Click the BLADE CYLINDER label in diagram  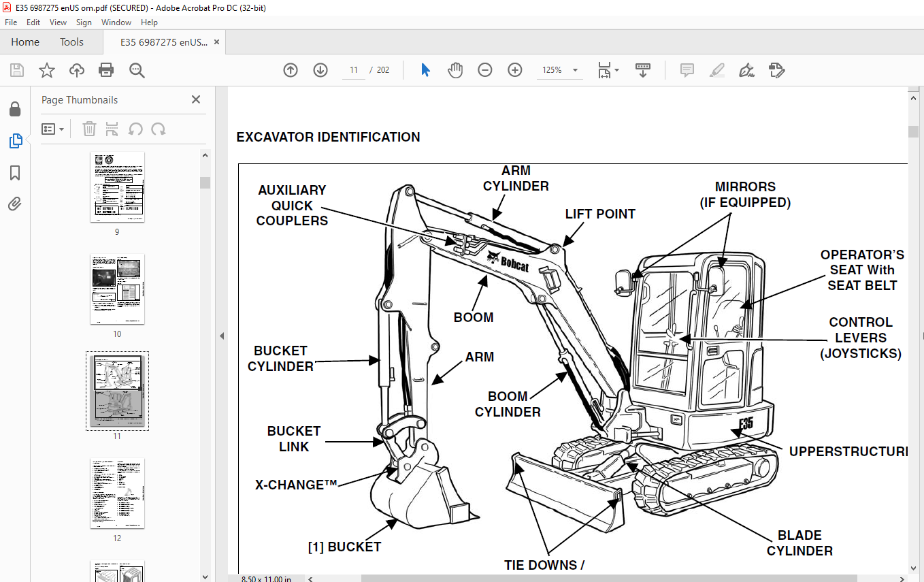pyautogui.click(x=799, y=543)
